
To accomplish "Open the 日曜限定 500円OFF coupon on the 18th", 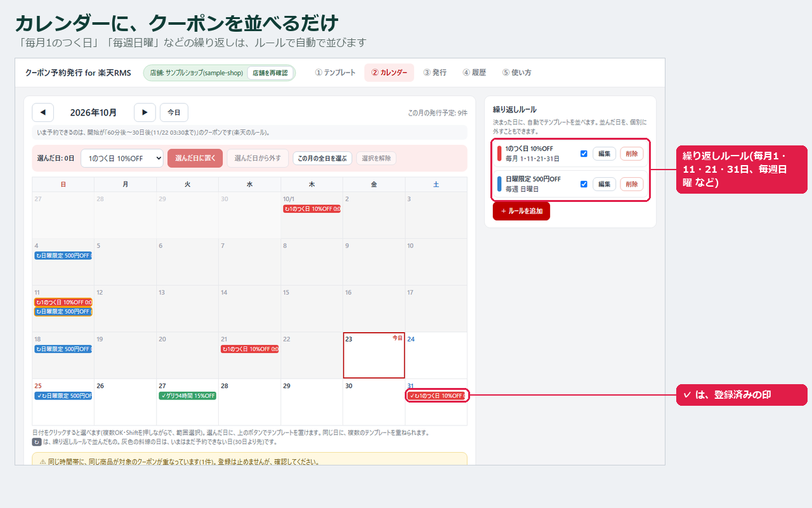I will pyautogui.click(x=63, y=349).
